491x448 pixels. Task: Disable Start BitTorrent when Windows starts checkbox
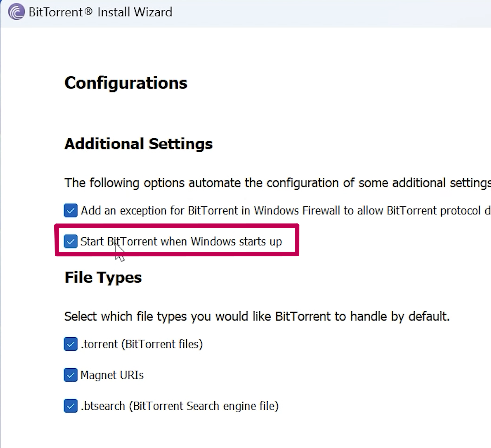71,241
